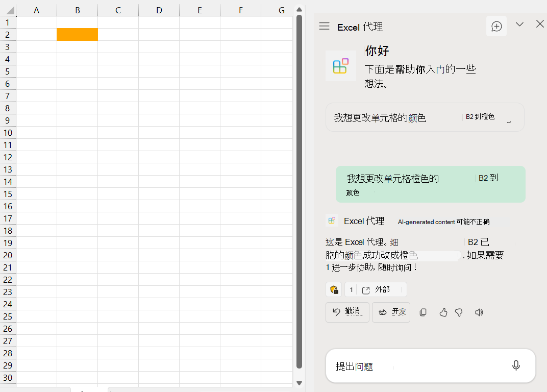
Task: Give thumbs up to the response
Action: tap(443, 312)
